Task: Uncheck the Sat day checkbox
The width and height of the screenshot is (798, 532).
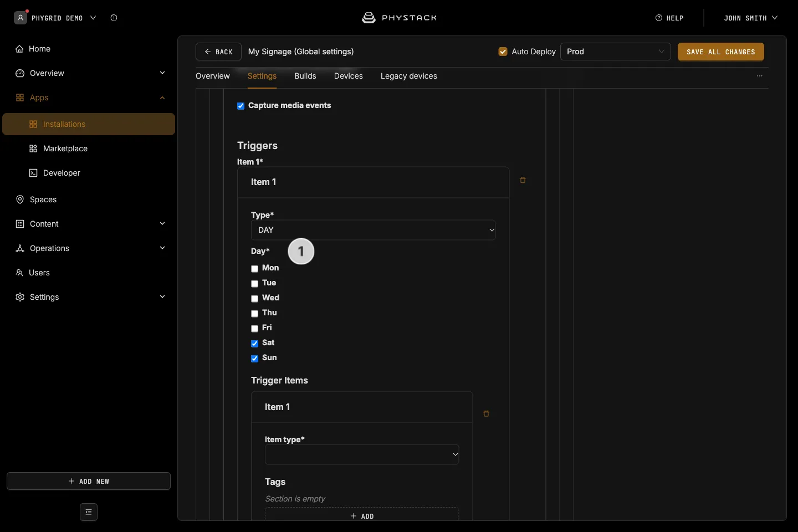Action: coord(255,344)
